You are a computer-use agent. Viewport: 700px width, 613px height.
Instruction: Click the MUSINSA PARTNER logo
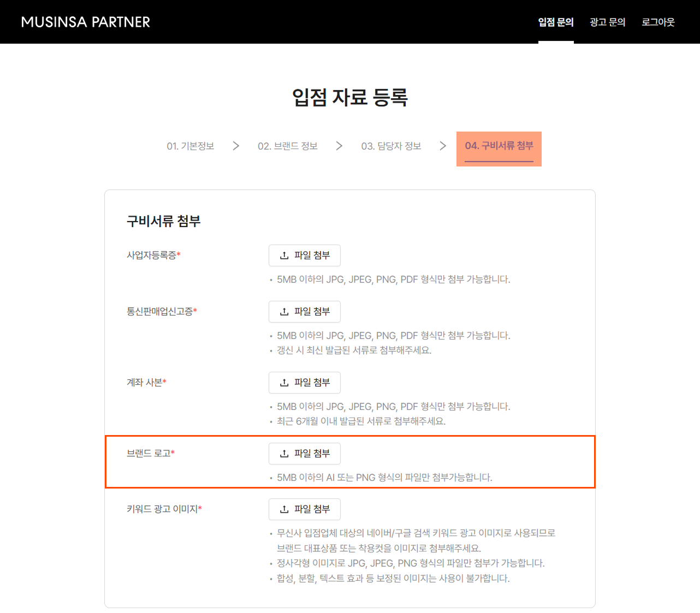(86, 22)
